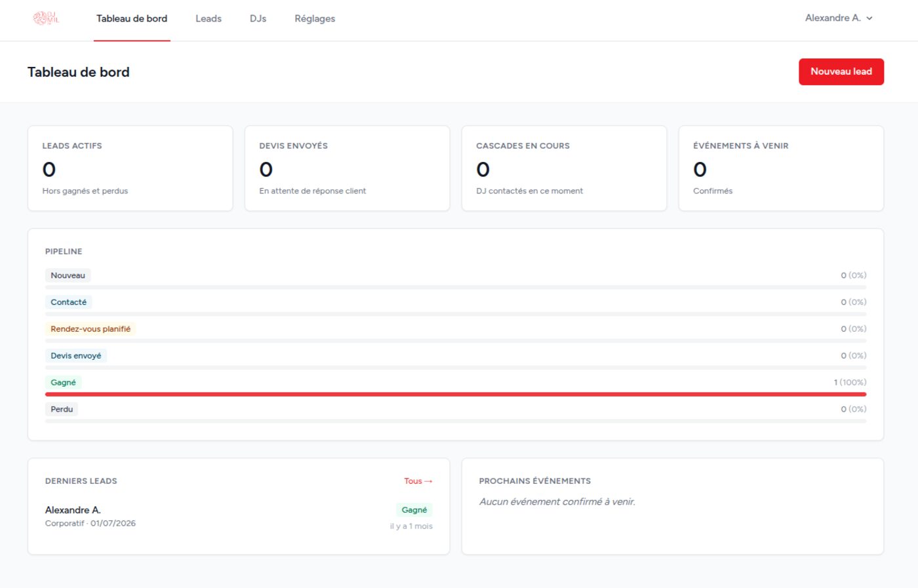Click the Aucun événement confirmé à venir text
Viewport: 918px width, 588px height.
pos(557,501)
